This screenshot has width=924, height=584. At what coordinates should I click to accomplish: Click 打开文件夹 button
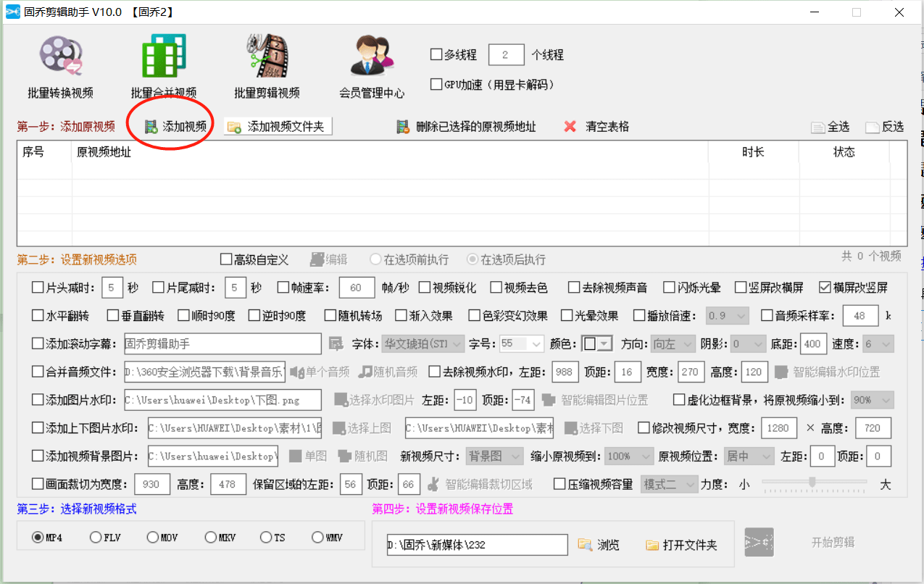point(681,545)
